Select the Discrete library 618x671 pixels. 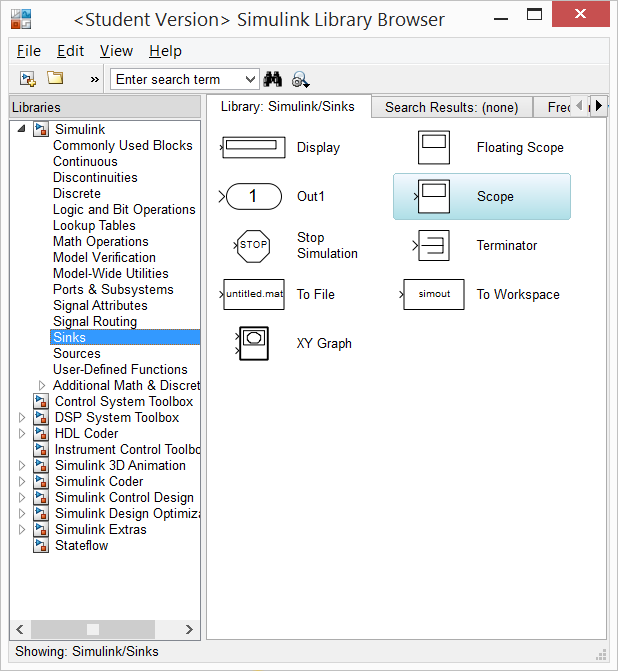tap(77, 193)
